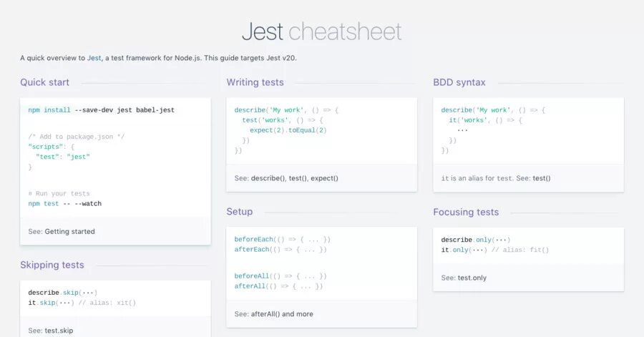644x337 pixels.
Task: Click the Focusing tests section heading
Action: pyautogui.click(x=466, y=212)
